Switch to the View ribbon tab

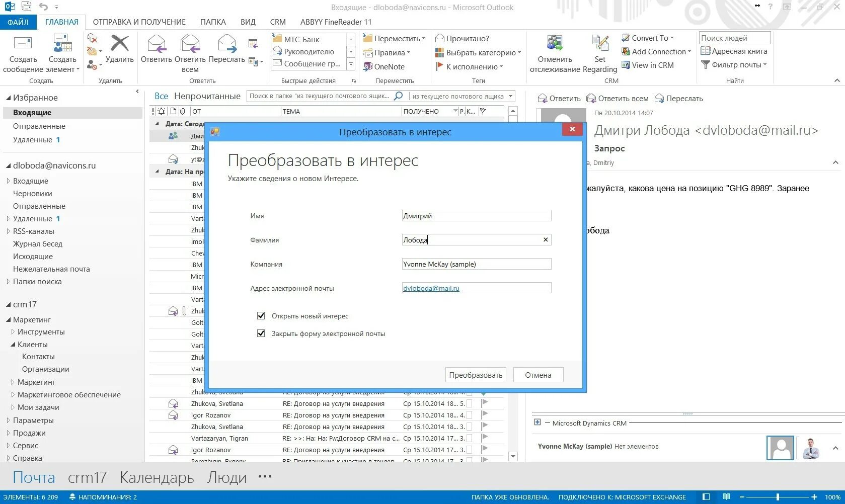248,22
